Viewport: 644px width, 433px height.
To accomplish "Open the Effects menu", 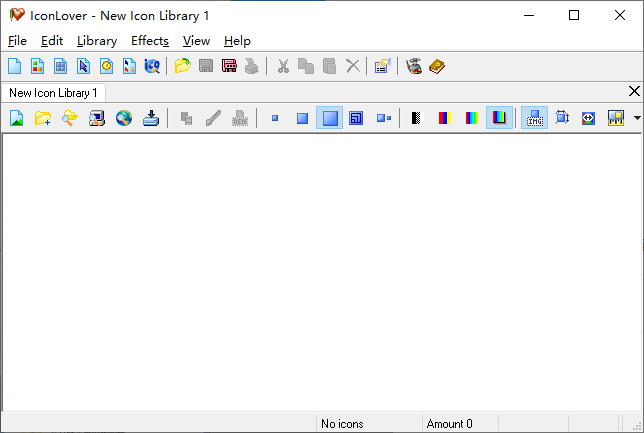I will click(x=150, y=41).
